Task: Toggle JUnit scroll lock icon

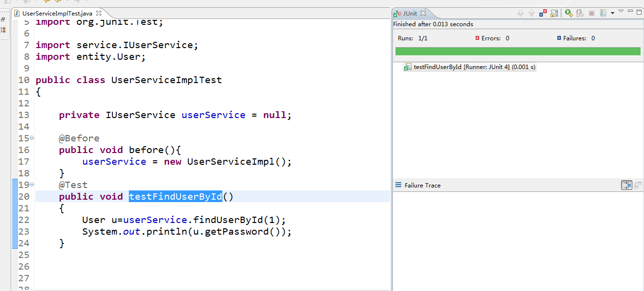Action: pos(554,13)
